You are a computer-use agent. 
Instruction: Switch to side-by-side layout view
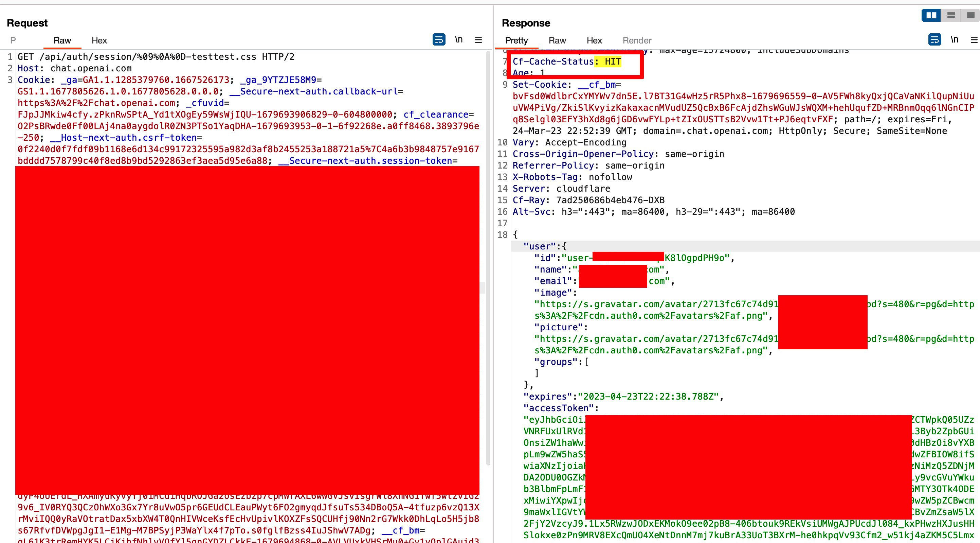click(x=931, y=15)
